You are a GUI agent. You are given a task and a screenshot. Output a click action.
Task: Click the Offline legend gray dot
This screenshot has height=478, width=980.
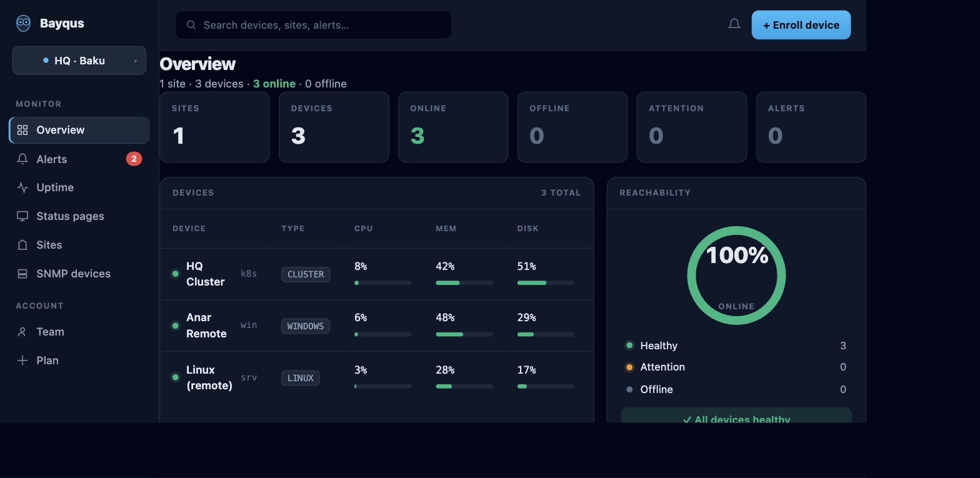coord(629,389)
